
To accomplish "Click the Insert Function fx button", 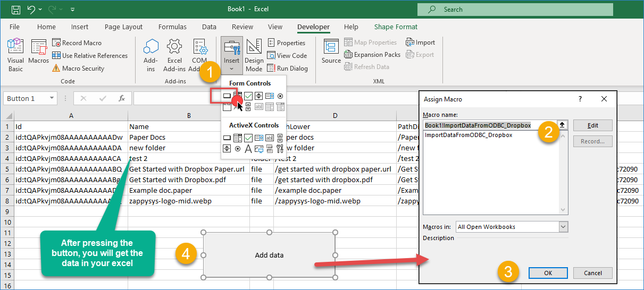I will (122, 98).
